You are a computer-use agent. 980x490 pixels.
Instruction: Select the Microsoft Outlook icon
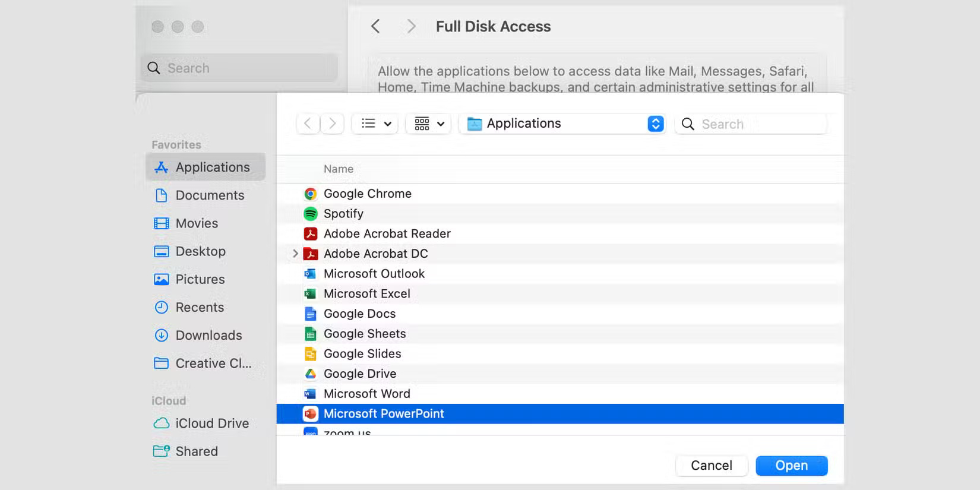point(310,274)
